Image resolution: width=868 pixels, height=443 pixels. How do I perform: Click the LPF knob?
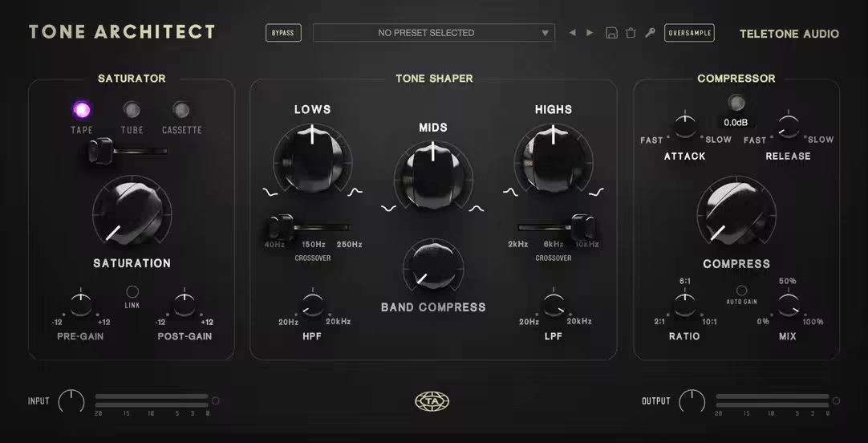(554, 305)
